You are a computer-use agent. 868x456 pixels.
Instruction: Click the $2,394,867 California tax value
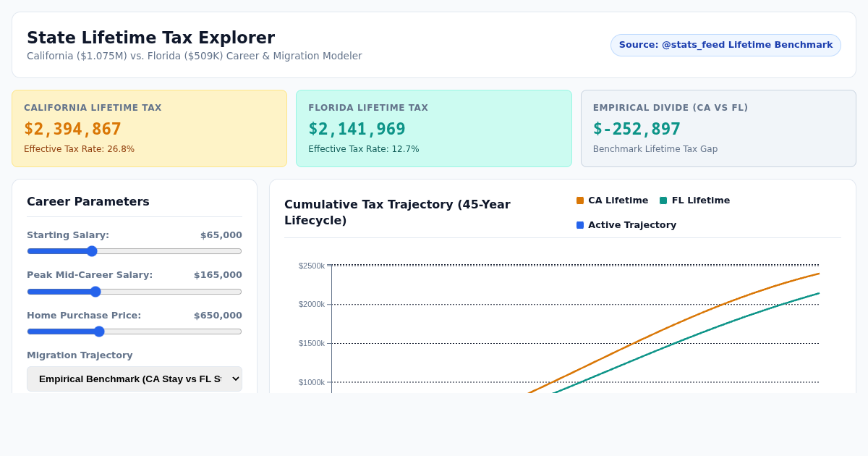tap(72, 129)
